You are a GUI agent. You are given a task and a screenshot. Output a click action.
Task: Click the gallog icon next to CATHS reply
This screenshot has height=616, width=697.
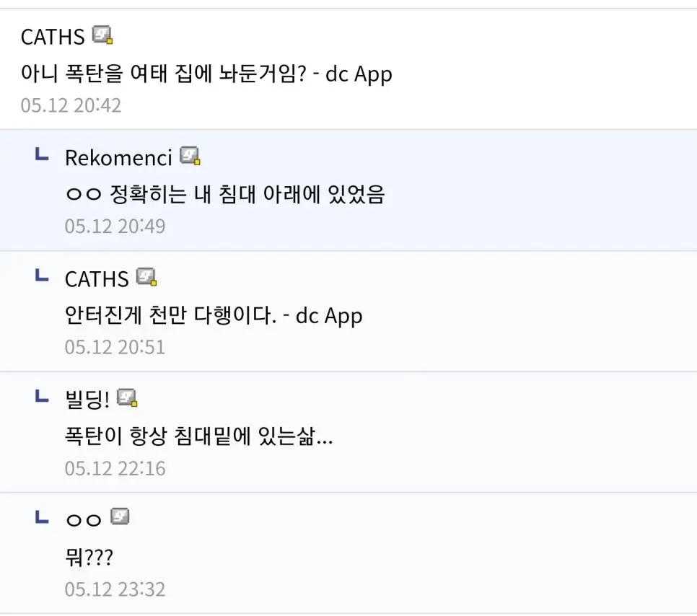pyautogui.click(x=146, y=277)
